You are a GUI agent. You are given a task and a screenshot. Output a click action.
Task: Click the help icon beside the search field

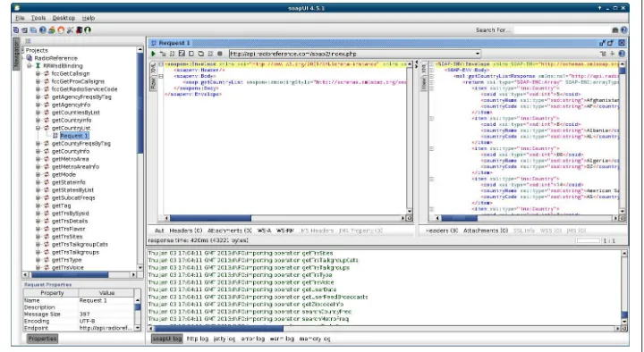coord(624,30)
